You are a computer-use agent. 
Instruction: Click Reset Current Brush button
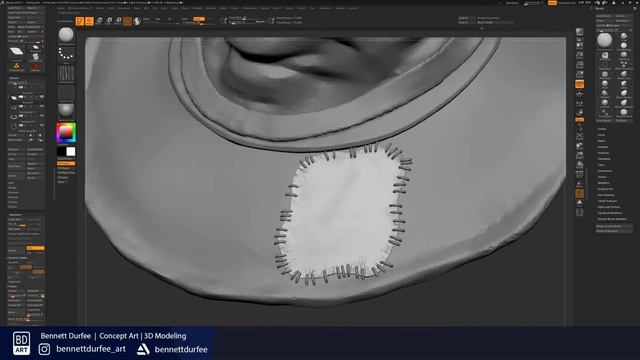[x=614, y=226]
